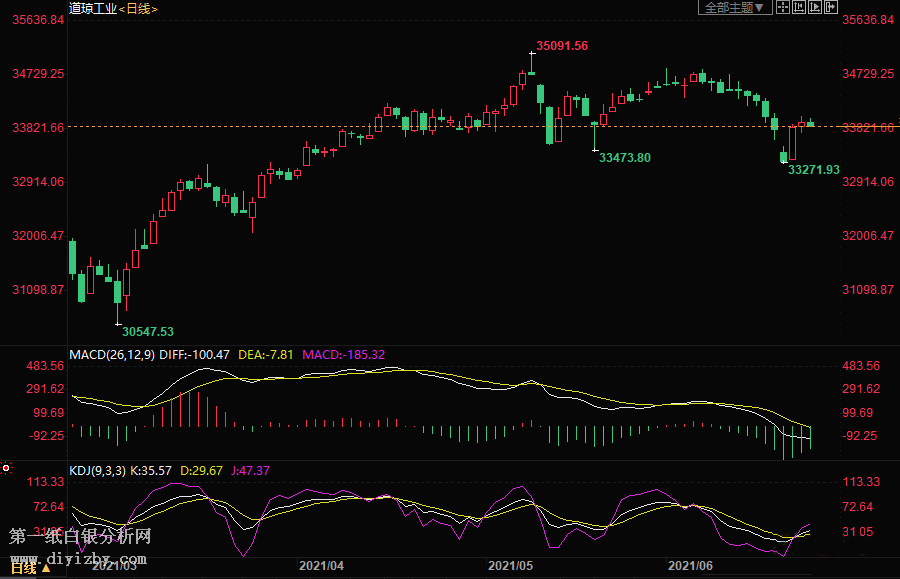Click the KDJ J value readout
This screenshot has height=579, width=900.
tap(248, 470)
